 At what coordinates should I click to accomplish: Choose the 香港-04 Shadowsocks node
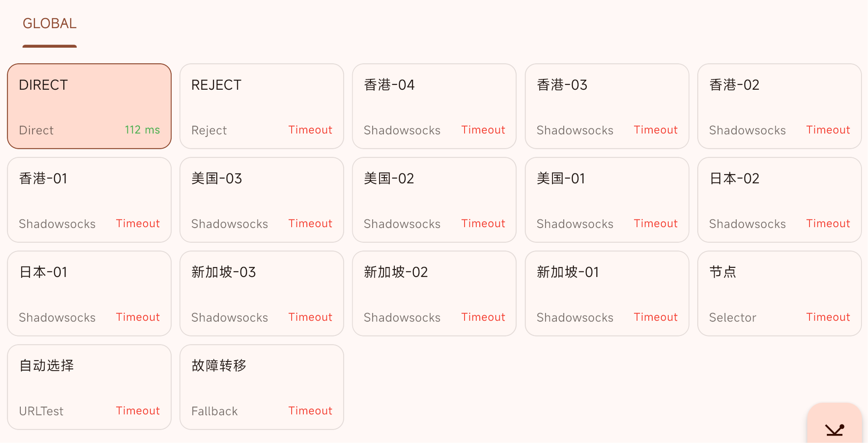(434, 106)
